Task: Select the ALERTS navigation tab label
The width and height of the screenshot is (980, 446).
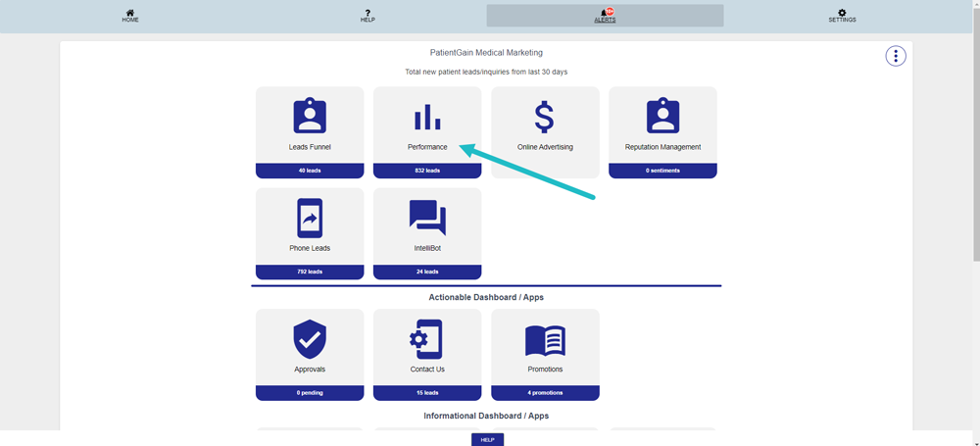Action: pos(605,20)
